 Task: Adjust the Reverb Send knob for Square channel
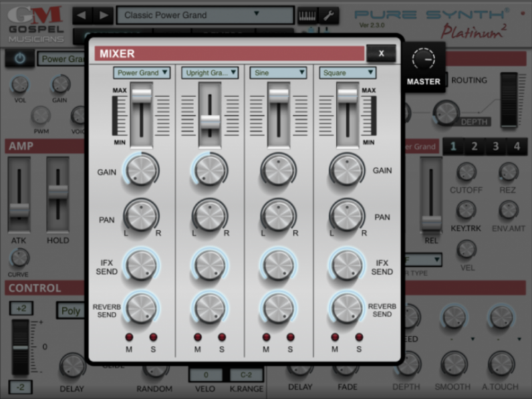coord(346,306)
